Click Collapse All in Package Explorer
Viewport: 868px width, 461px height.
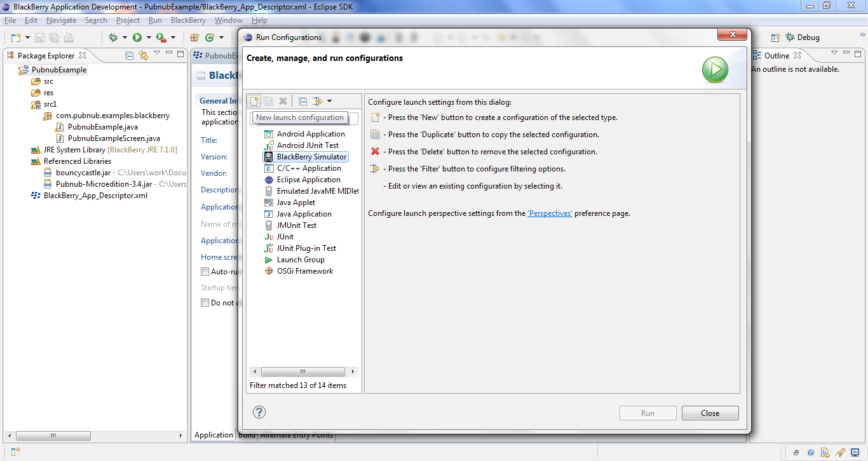pos(130,55)
